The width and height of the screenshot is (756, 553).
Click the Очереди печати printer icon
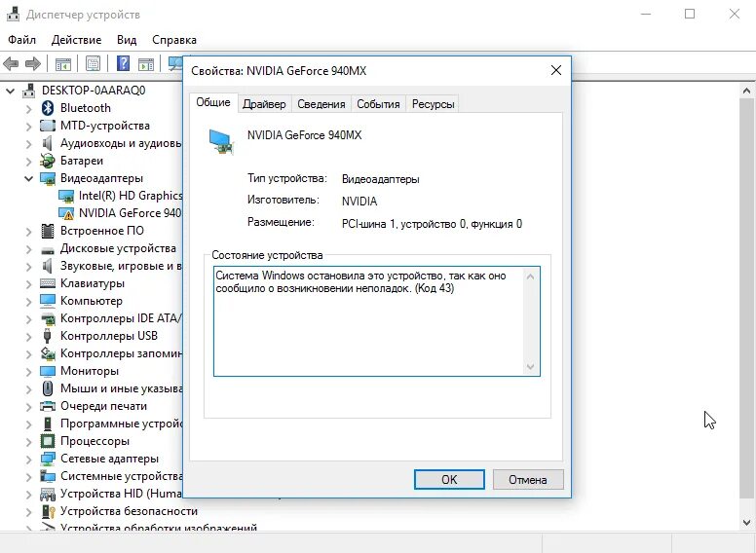[47, 406]
